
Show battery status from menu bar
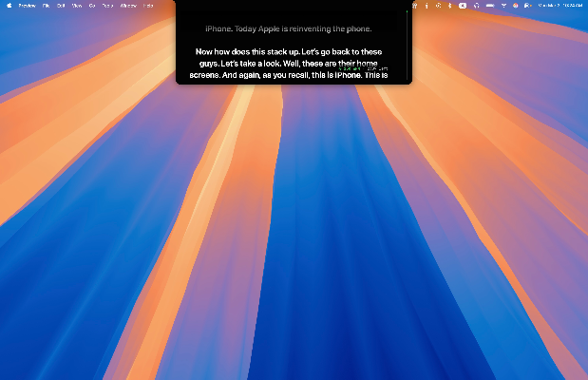click(x=491, y=5)
